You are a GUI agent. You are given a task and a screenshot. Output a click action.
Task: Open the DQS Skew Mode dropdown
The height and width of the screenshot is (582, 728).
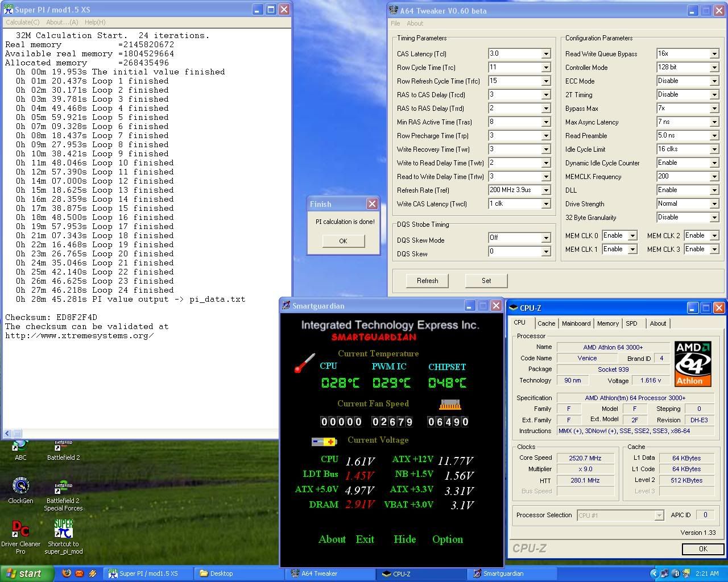tap(545, 238)
